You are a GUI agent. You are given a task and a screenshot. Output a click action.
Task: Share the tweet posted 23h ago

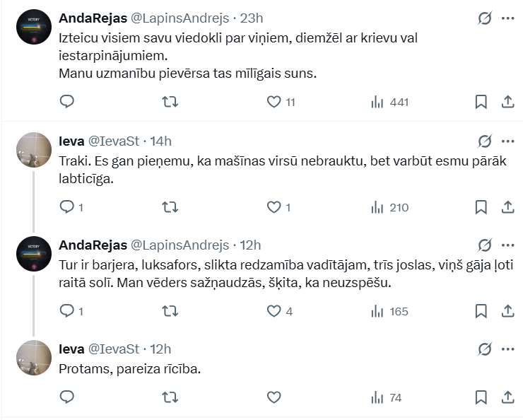507,102
